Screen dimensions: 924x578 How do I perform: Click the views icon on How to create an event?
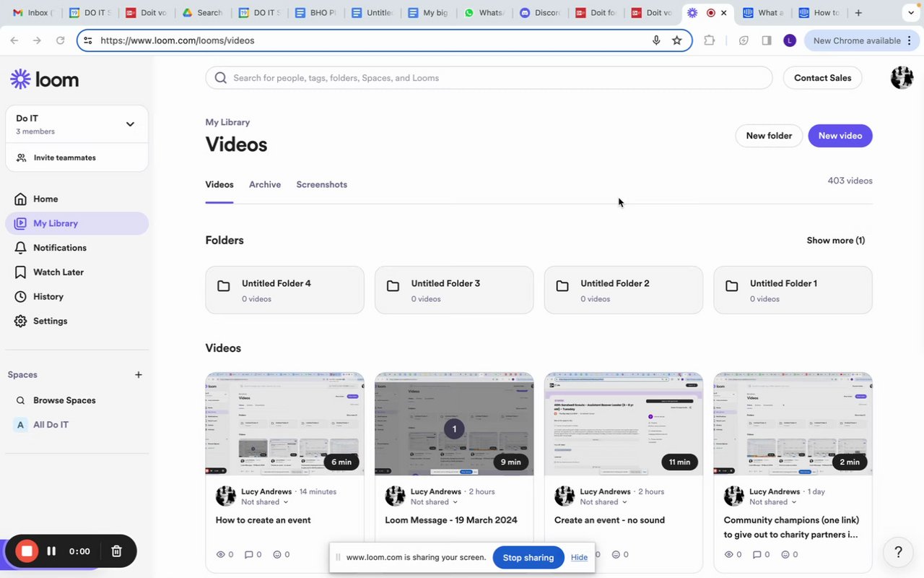(x=221, y=555)
